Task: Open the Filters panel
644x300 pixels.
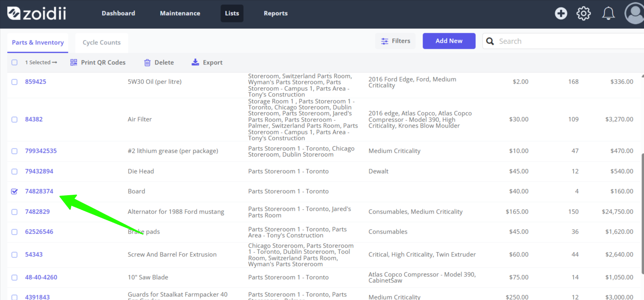Action: (x=395, y=41)
